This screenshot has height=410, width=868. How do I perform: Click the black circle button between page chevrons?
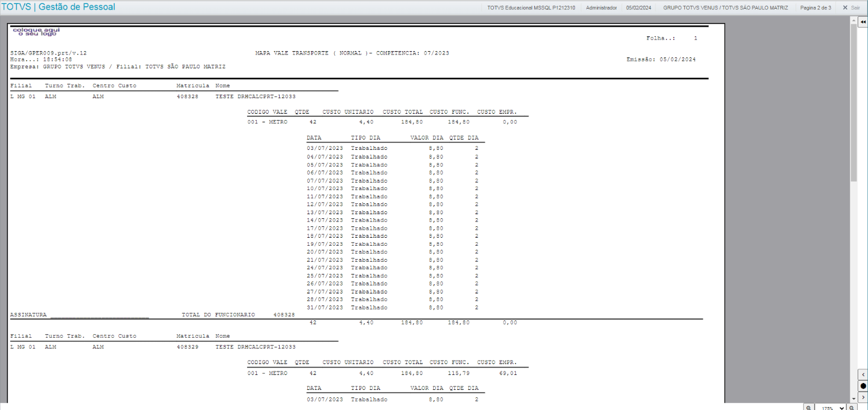(863, 386)
